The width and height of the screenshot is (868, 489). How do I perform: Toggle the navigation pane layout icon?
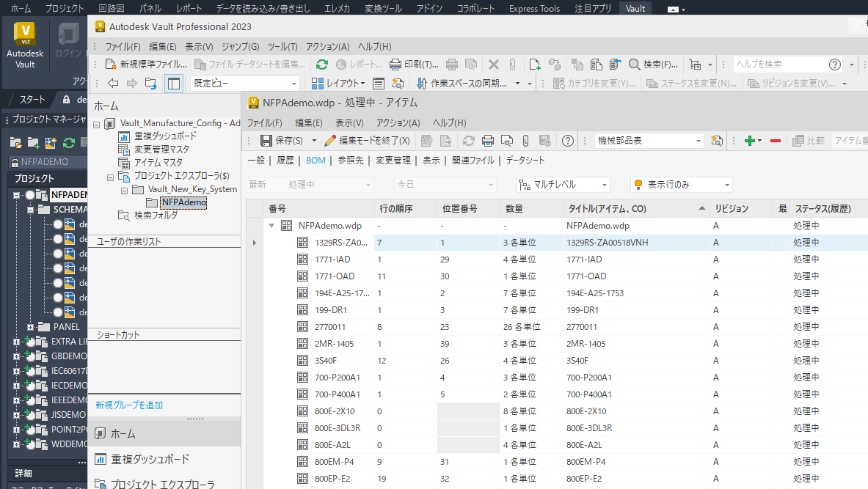coord(174,84)
